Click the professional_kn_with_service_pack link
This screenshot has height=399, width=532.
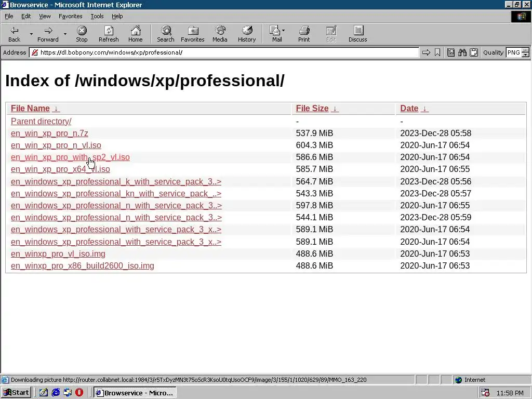[116, 193]
